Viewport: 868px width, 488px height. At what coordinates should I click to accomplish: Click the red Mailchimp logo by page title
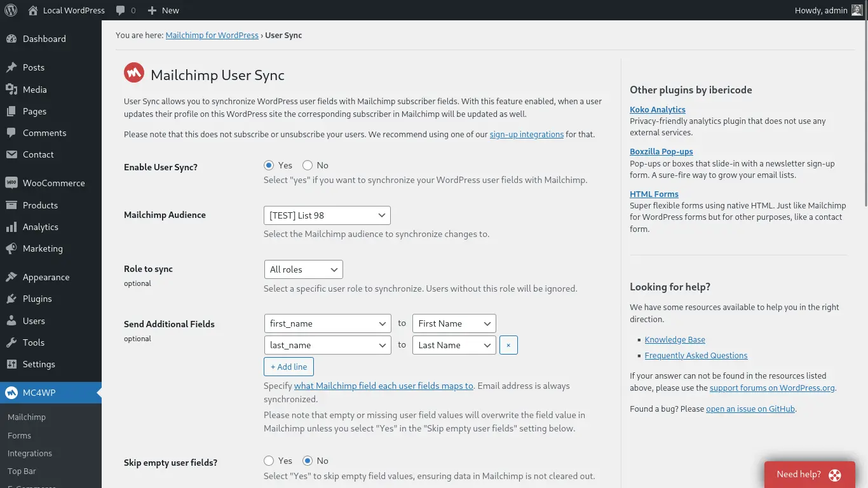coord(134,73)
